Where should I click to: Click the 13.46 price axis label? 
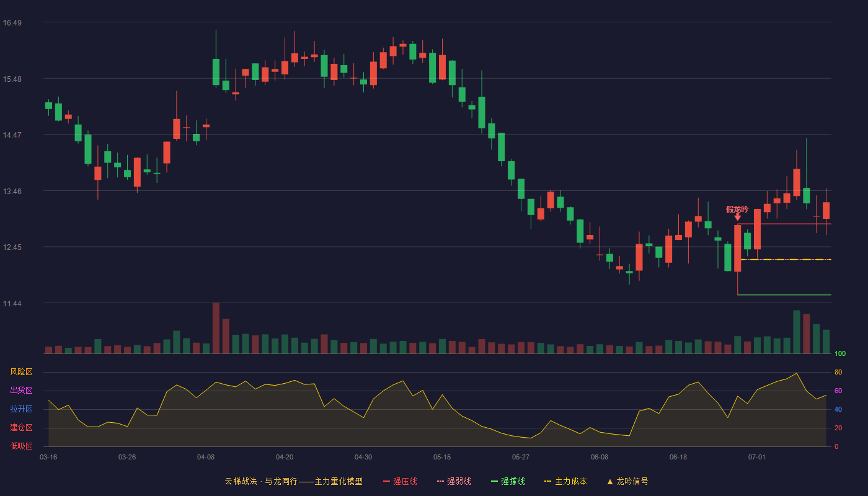pyautogui.click(x=12, y=192)
